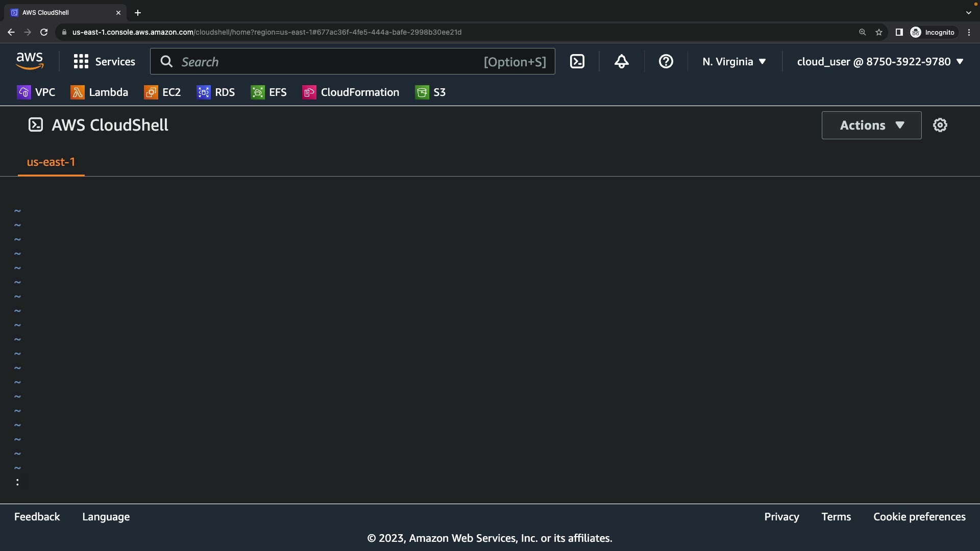Open the help question mark menu
Image resolution: width=980 pixels, height=551 pixels.
(x=666, y=62)
